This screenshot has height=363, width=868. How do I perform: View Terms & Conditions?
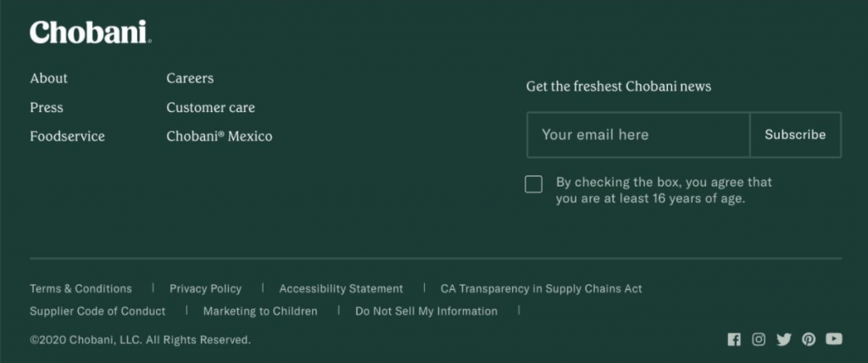click(x=81, y=288)
